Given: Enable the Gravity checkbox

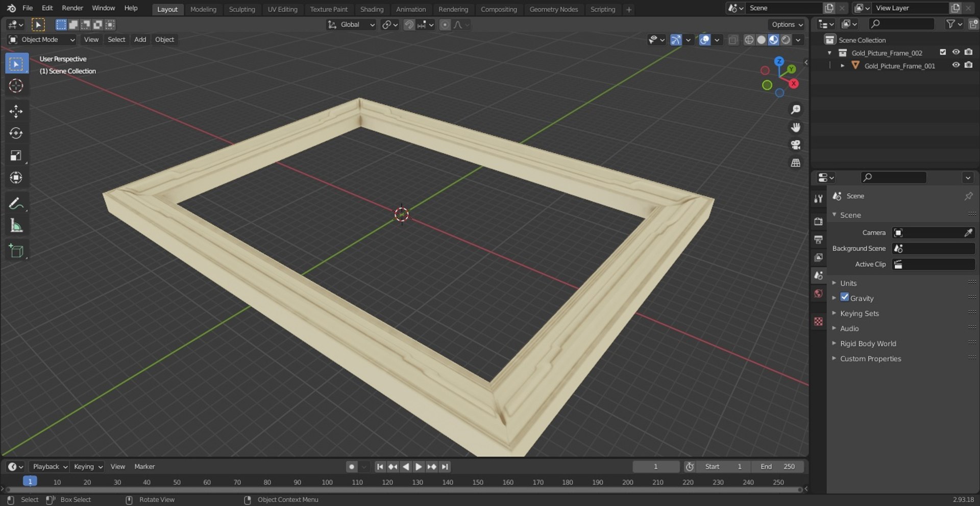Looking at the screenshot, I should (x=845, y=297).
